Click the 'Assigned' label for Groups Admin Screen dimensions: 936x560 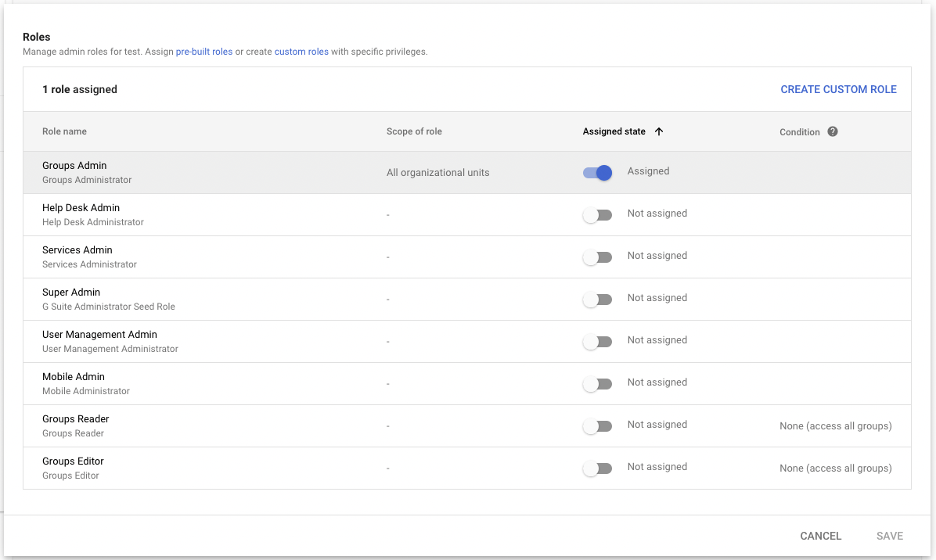648,172
